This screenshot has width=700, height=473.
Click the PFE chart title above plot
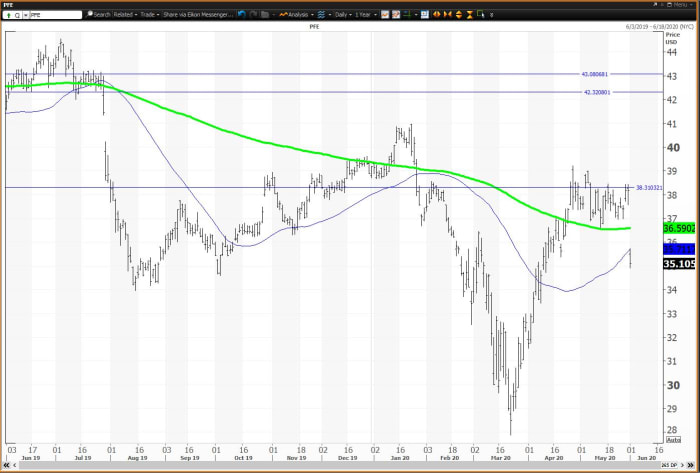(x=314, y=27)
